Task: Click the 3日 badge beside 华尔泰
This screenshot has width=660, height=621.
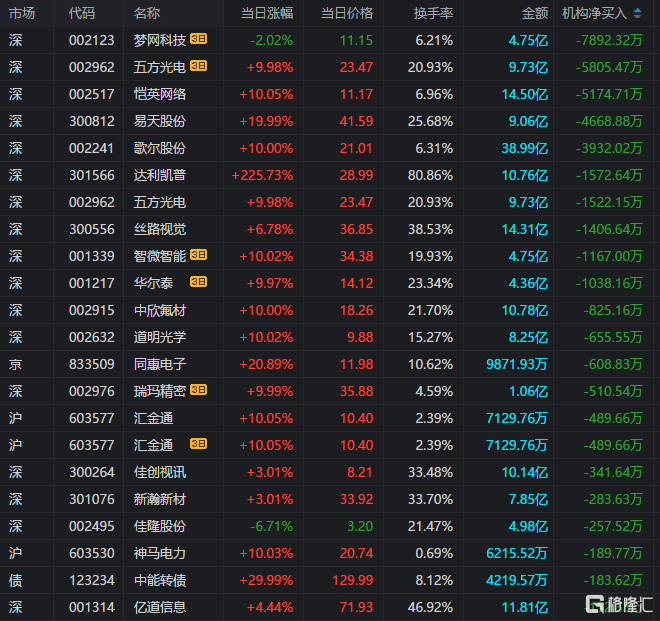Action: tap(198, 282)
